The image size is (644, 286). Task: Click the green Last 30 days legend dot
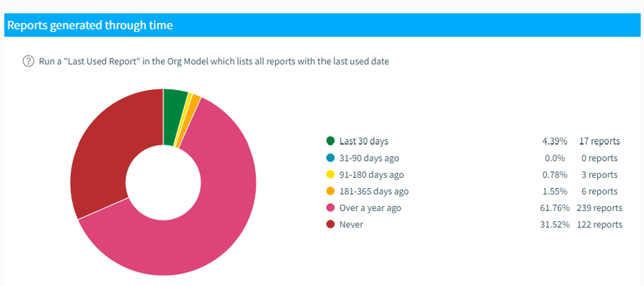tap(330, 141)
